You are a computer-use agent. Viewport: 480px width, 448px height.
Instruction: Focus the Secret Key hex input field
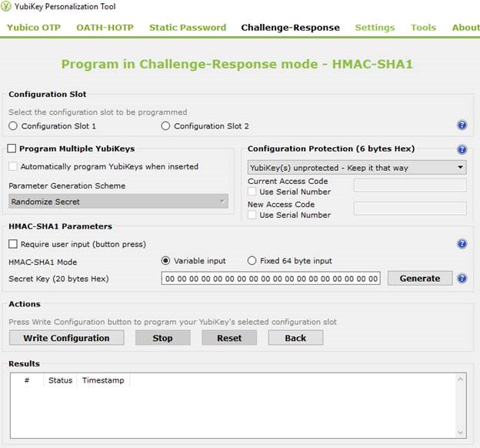(x=271, y=278)
